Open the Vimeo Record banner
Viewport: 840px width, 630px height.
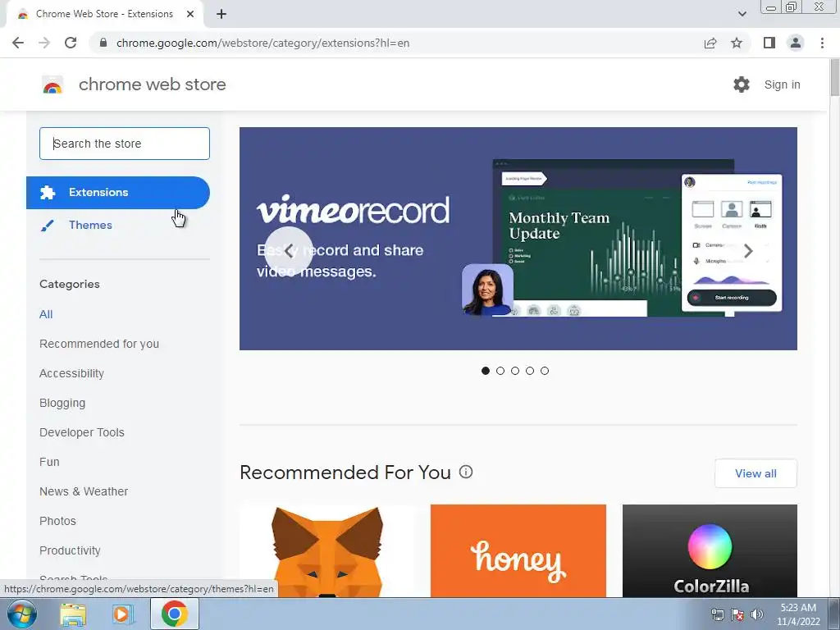point(518,239)
